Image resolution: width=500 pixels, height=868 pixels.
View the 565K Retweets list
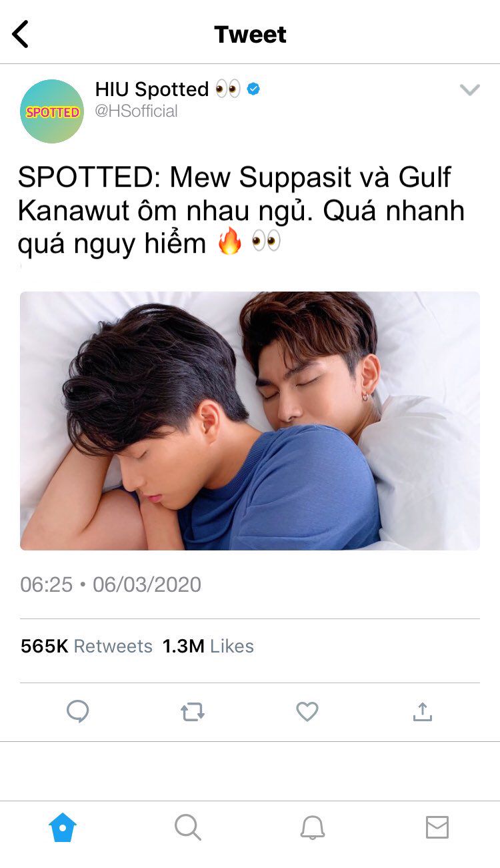(x=87, y=646)
